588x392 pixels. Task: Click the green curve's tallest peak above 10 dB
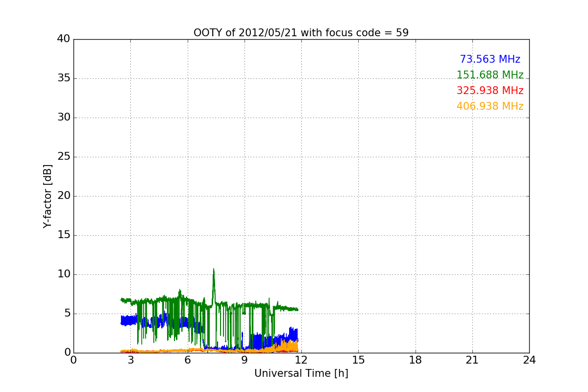click(214, 269)
